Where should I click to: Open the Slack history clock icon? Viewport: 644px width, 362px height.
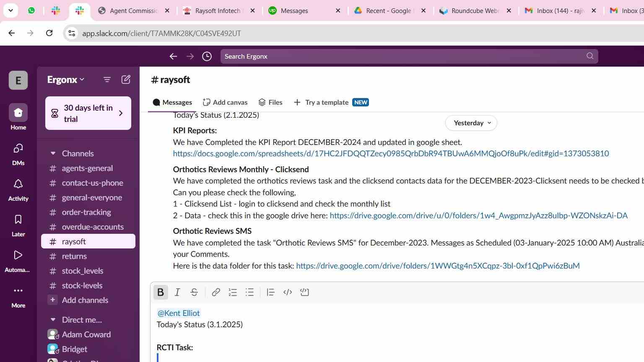207,56
